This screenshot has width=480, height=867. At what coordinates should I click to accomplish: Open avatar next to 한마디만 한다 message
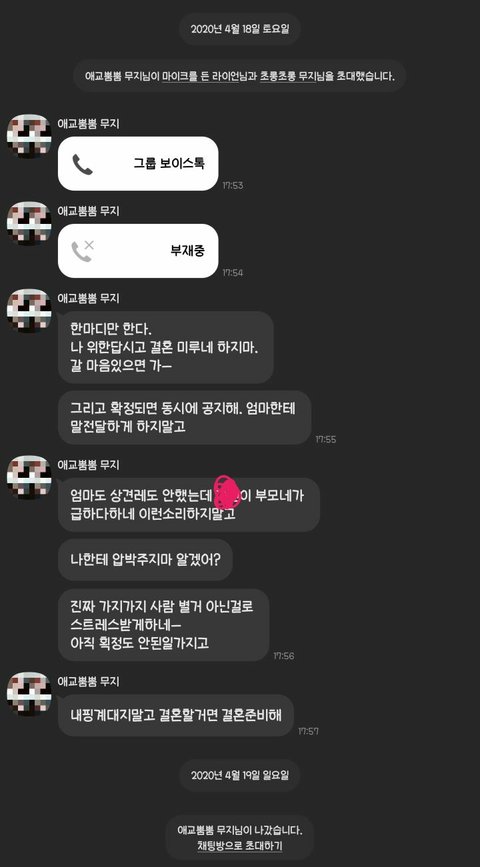[x=29, y=311]
